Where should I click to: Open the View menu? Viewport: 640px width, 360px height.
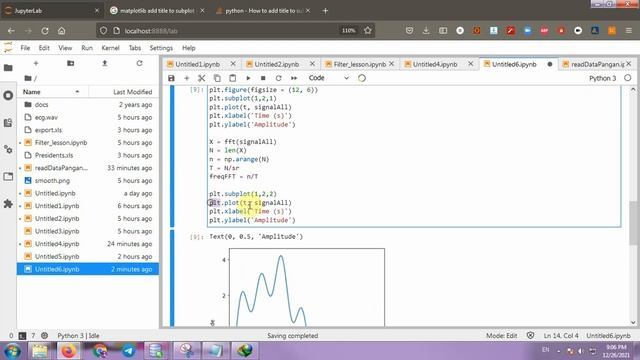click(x=65, y=48)
